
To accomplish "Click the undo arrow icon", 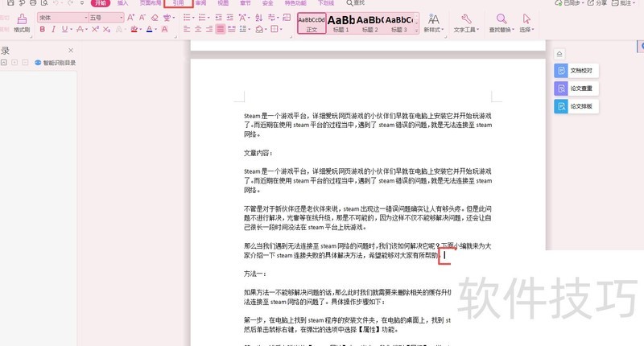I will pyautogui.click(x=56, y=2).
